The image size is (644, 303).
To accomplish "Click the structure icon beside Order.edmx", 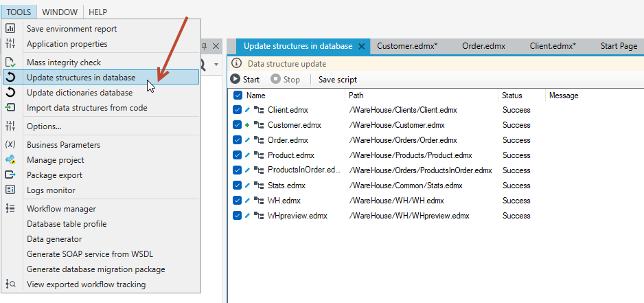I will [258, 140].
